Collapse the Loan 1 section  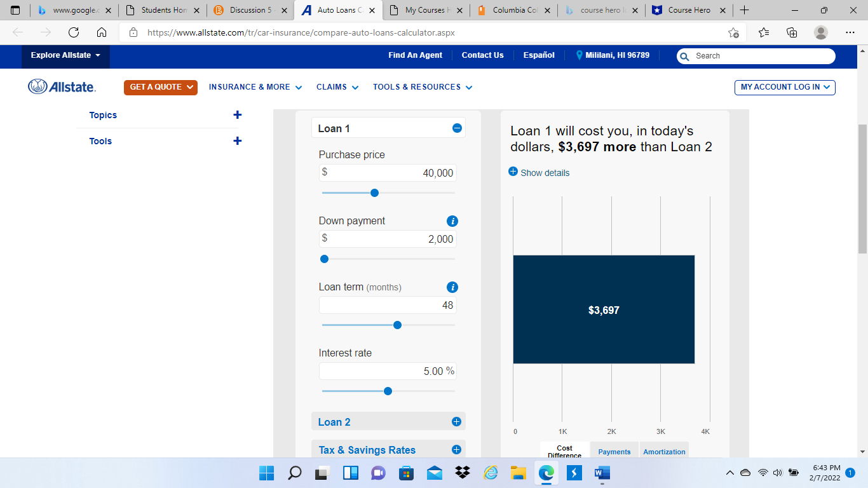[456, 128]
